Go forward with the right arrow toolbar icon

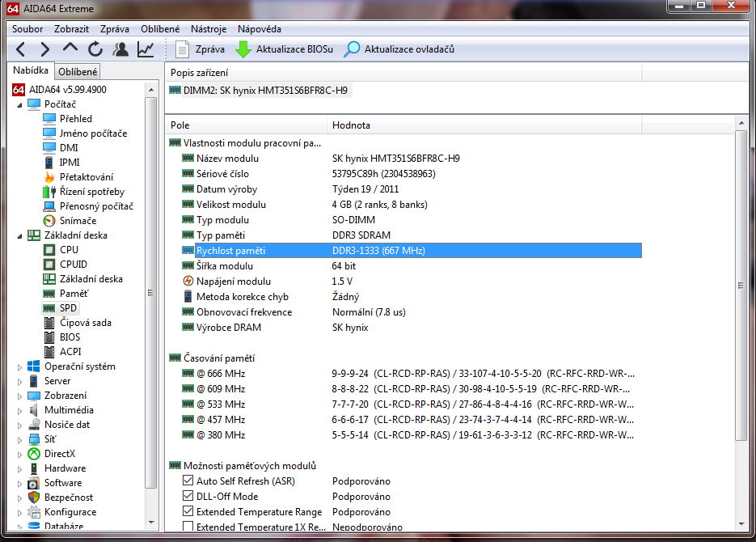tap(44, 49)
